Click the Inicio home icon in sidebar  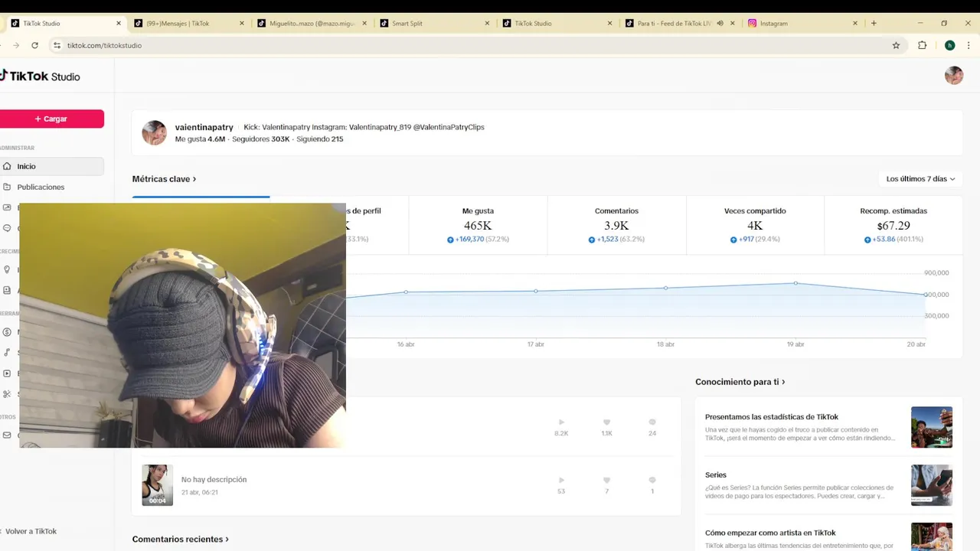[8, 166]
